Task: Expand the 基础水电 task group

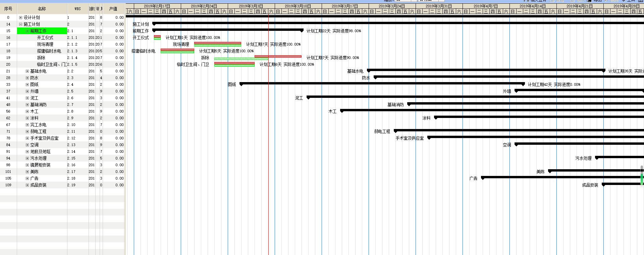Action: (27, 71)
